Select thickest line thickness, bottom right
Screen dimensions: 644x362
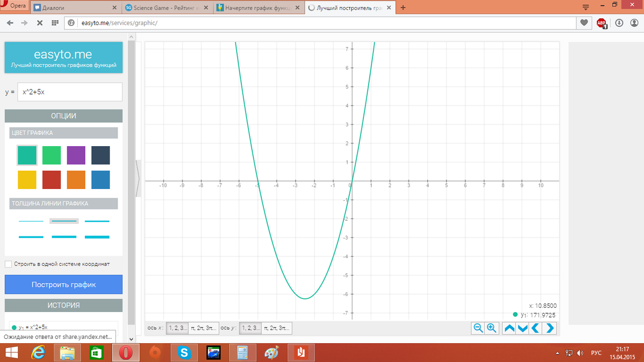click(x=97, y=237)
